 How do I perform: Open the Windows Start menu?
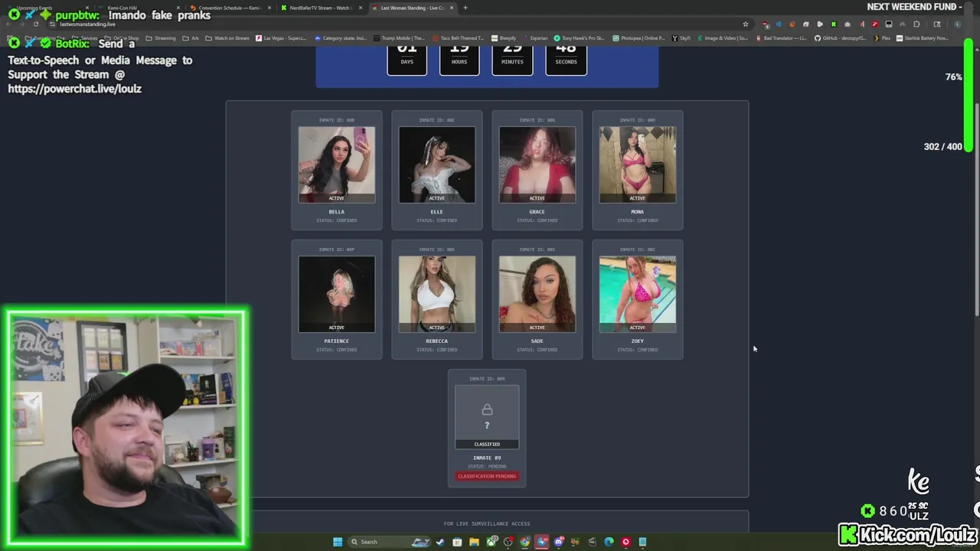pos(338,542)
